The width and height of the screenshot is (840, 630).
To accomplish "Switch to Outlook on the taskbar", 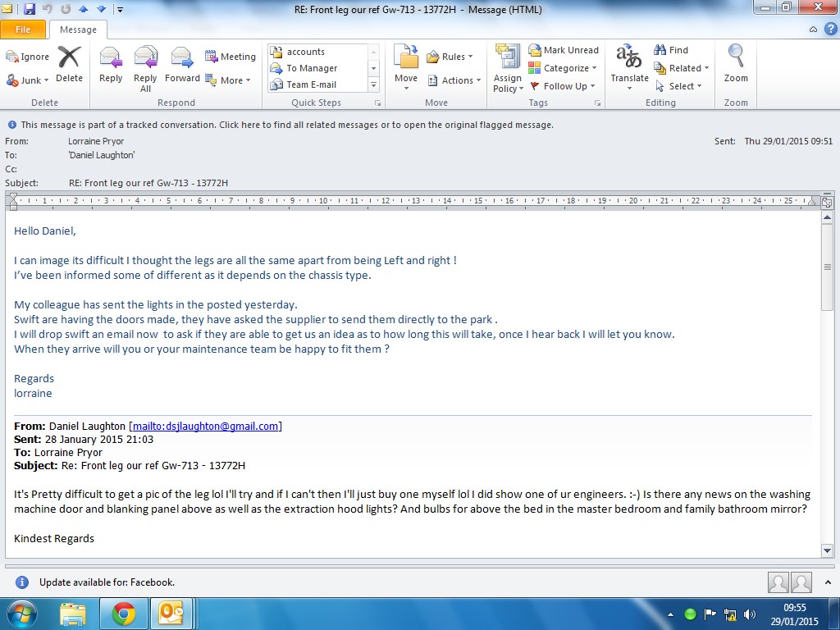I will [171, 614].
